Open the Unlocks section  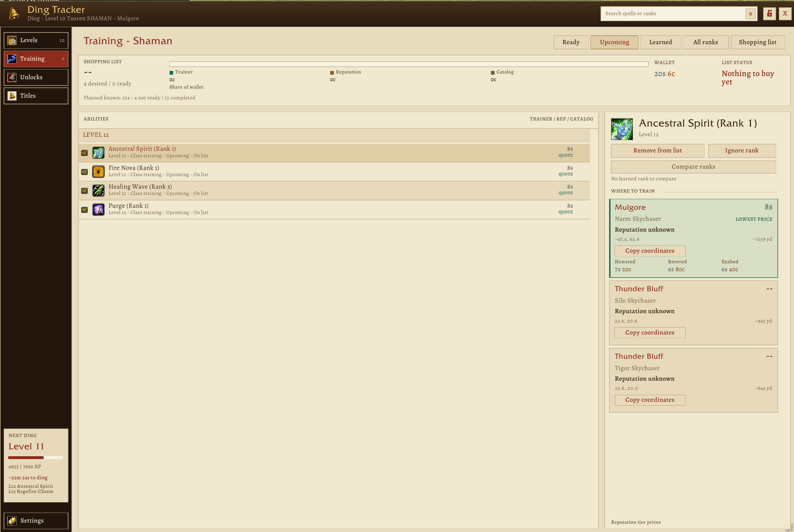coord(36,77)
